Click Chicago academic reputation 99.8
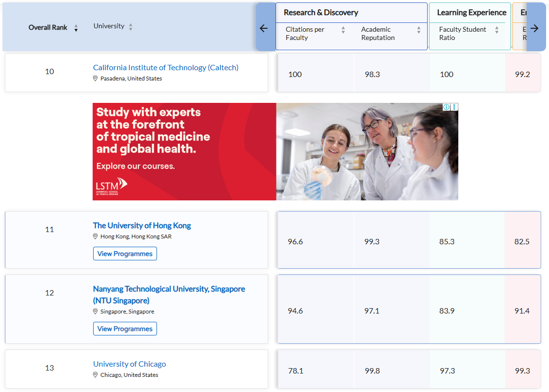Image resolution: width=549 pixels, height=392 pixels. [x=372, y=371]
